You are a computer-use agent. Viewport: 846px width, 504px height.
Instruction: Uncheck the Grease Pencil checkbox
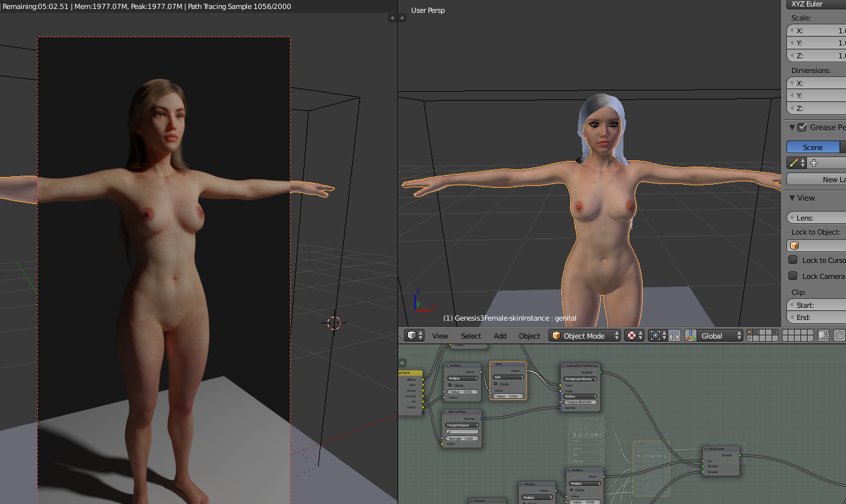point(802,128)
